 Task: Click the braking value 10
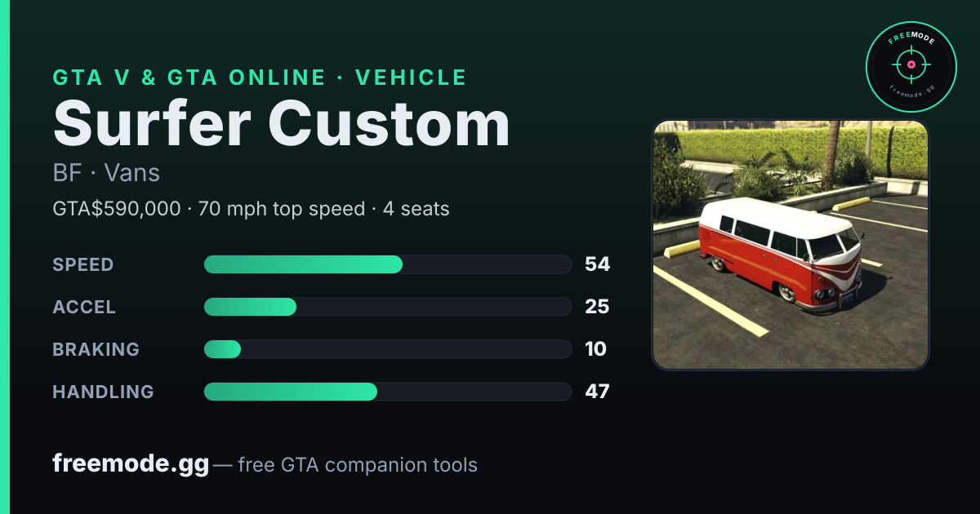[596, 349]
